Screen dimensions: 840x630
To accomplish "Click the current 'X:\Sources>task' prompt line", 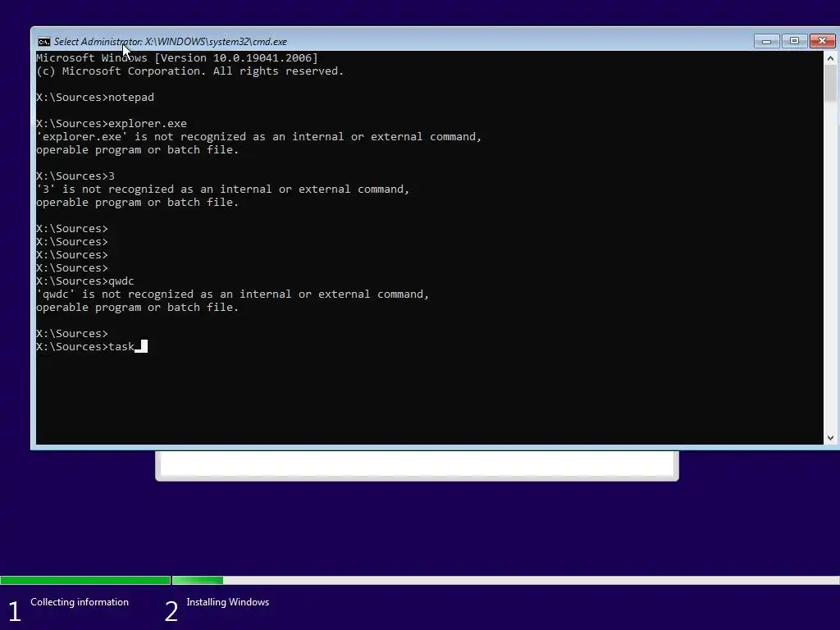I will pyautogui.click(x=92, y=347).
